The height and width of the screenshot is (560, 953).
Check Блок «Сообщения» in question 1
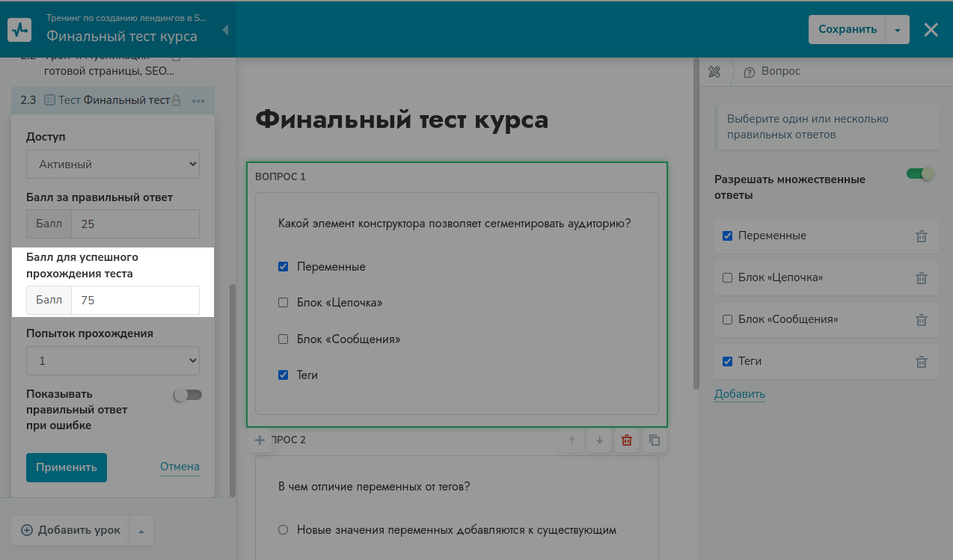pyautogui.click(x=283, y=339)
